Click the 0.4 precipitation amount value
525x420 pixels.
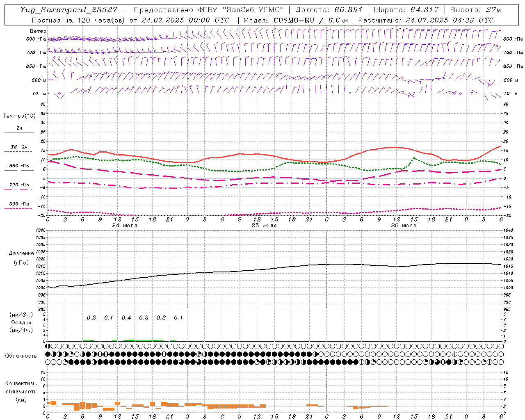[126, 318]
